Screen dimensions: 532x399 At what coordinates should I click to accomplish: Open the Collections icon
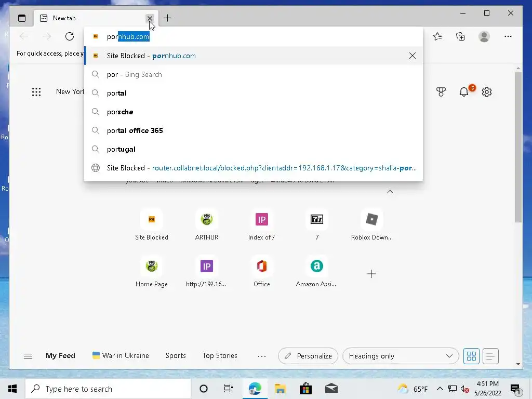click(460, 36)
